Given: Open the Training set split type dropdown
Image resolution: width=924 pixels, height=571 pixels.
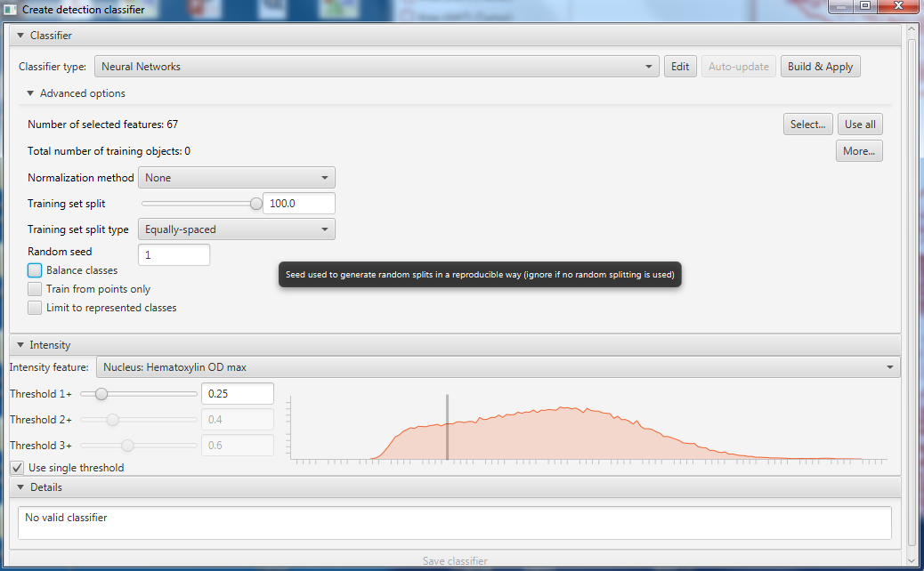Looking at the screenshot, I should click(x=236, y=229).
